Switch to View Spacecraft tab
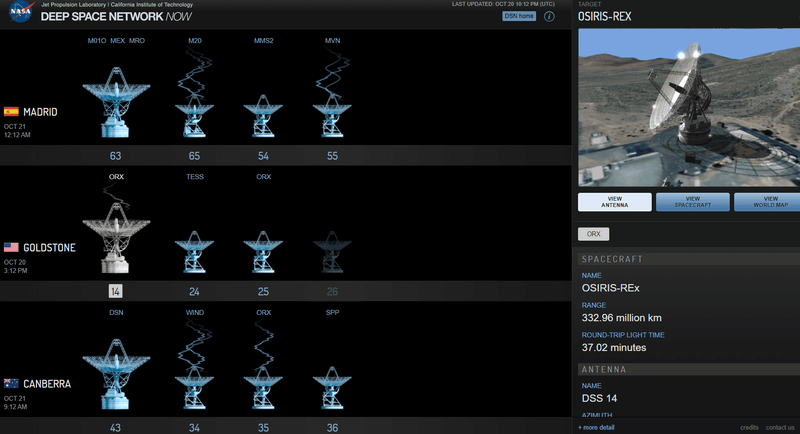Viewport: 800px width, 434px height. coord(693,202)
